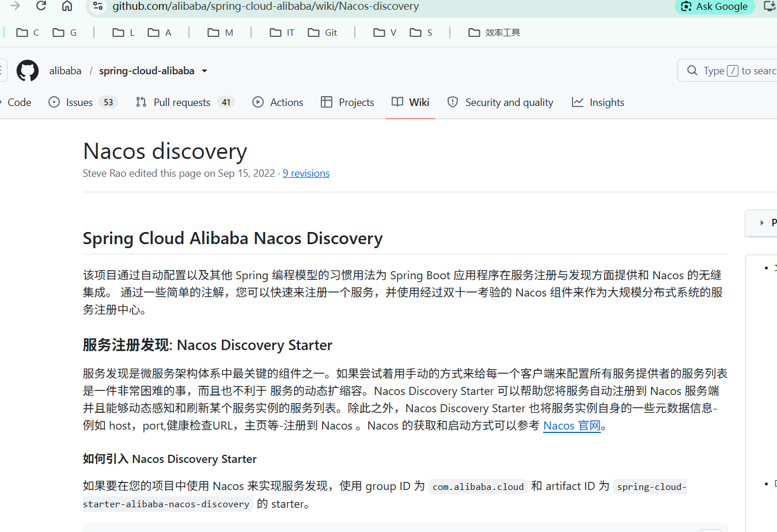The width and height of the screenshot is (777, 532).
Task: Open the bookmark folder labeled L
Action: click(x=123, y=32)
